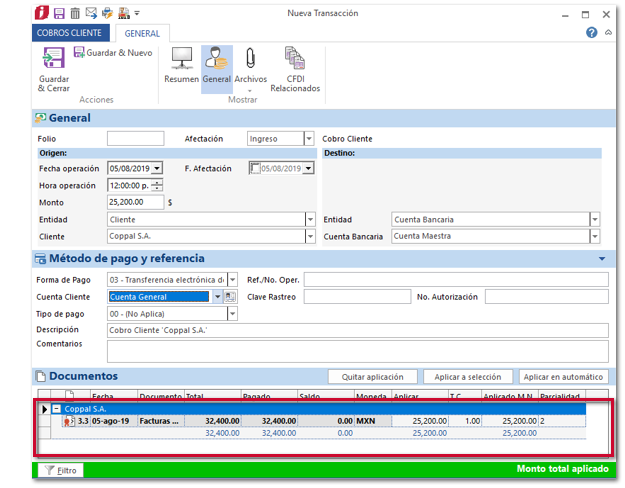625x488 pixels.
Task: Open the Archivos paperclip menu
Action: tap(250, 68)
